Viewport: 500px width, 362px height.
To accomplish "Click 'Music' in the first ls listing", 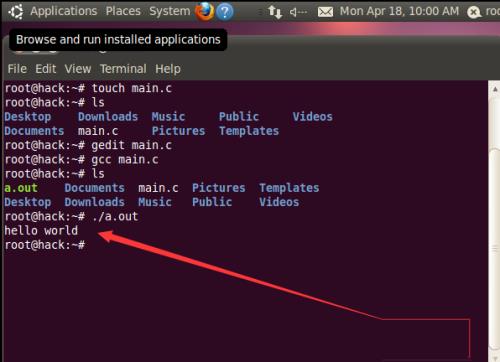I will 168,117.
